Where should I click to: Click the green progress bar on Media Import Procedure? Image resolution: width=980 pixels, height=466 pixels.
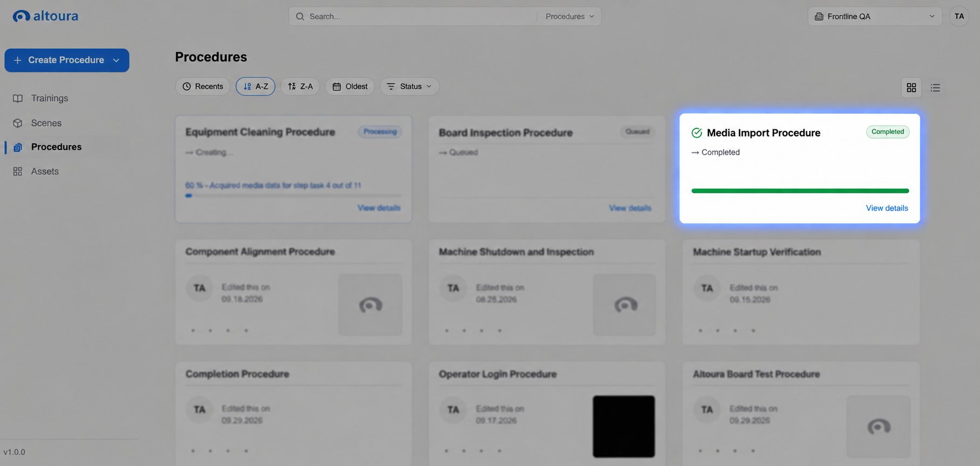(x=800, y=191)
